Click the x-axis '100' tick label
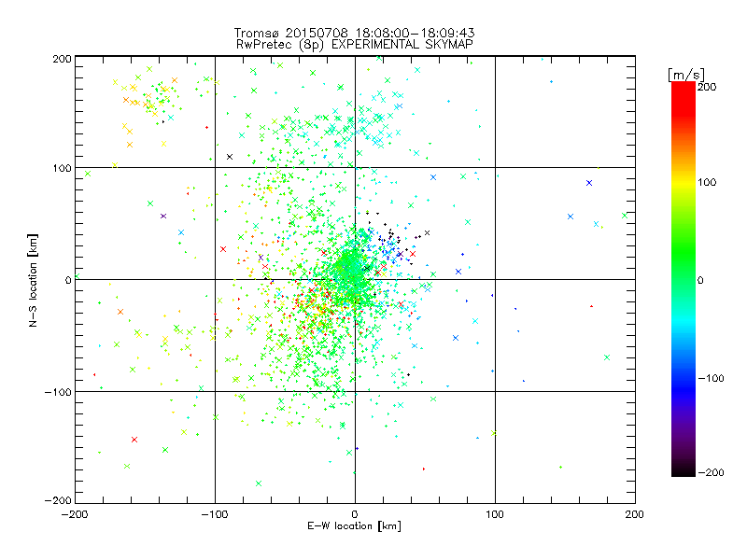This screenshot has width=747, height=560. [495, 514]
